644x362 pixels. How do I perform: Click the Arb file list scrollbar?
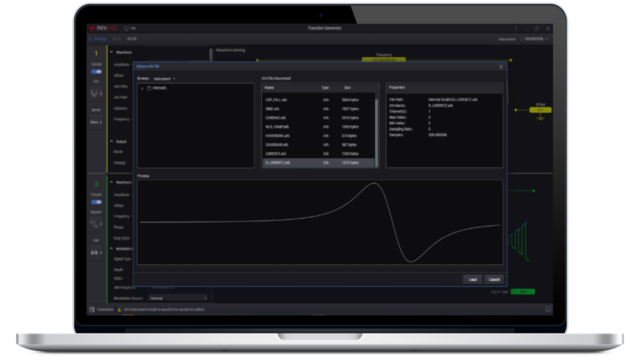point(377,129)
